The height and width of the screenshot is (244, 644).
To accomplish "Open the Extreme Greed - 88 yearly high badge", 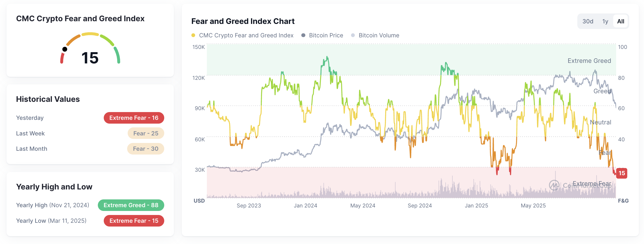I will tap(131, 205).
